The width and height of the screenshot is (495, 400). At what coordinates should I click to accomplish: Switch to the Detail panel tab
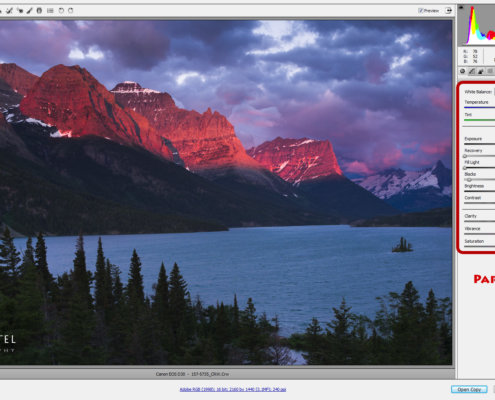click(x=481, y=71)
